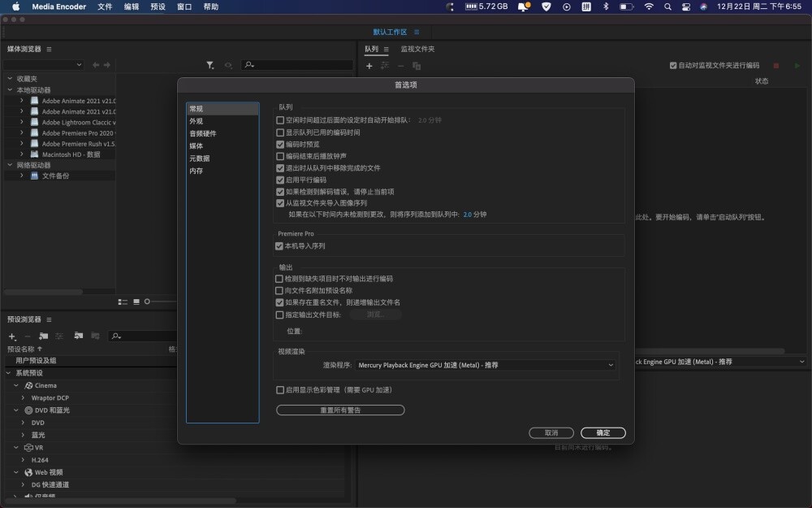Image resolution: width=812 pixels, height=508 pixels.
Task: Uncheck 编码时预览 checkbox
Action: click(x=280, y=145)
